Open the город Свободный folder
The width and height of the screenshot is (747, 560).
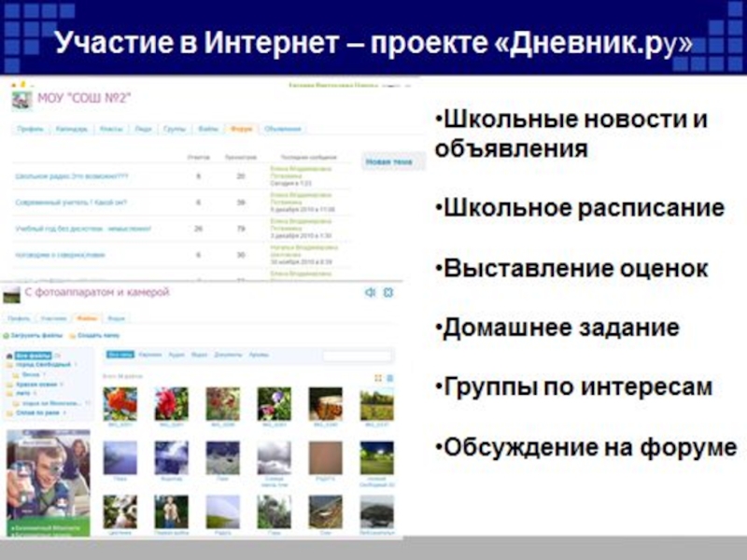43,365
